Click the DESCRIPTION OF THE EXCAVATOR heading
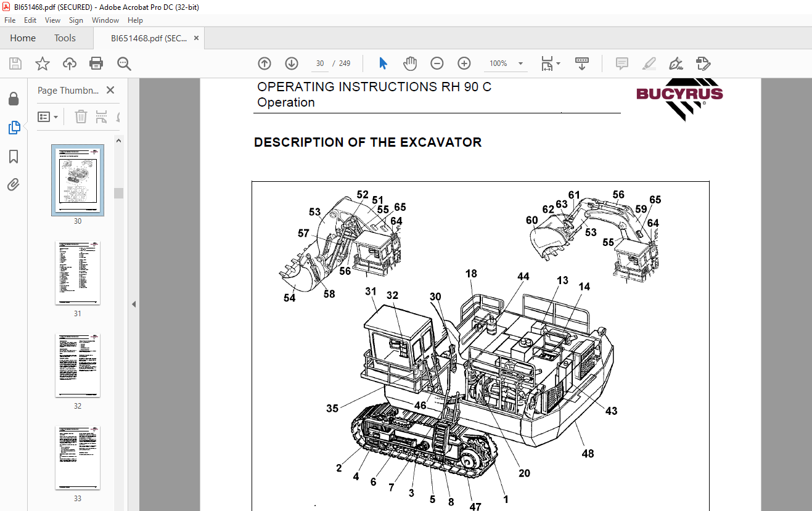Screen dimensions: 812x511 click(367, 142)
